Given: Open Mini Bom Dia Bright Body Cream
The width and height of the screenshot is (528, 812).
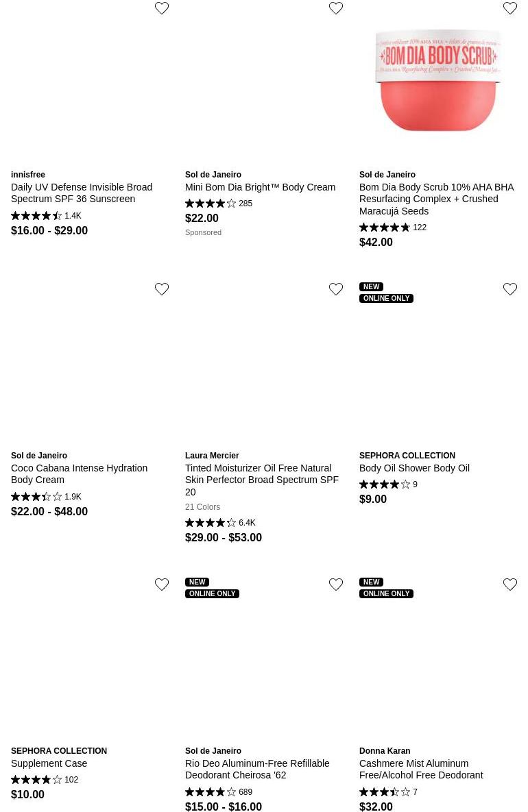Looking at the screenshot, I should click(x=260, y=187).
